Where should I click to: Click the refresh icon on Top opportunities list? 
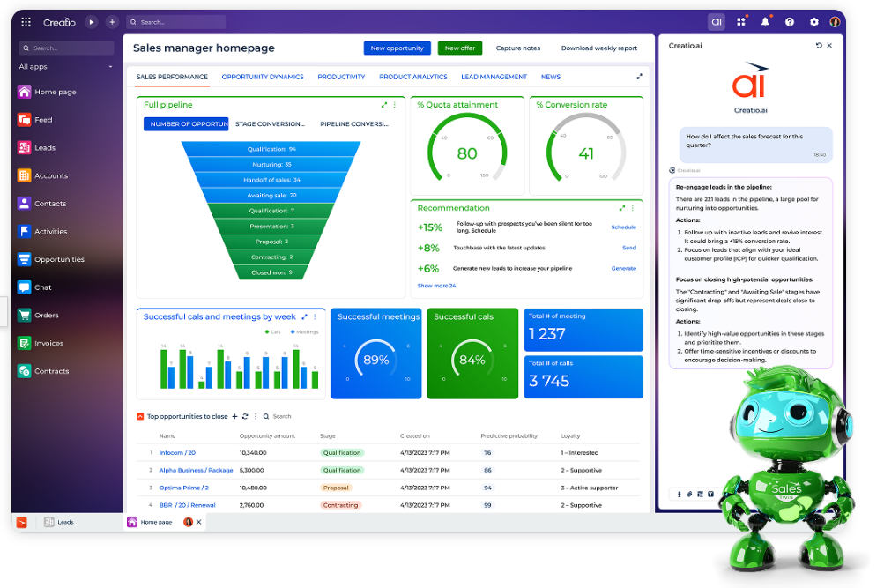pyautogui.click(x=245, y=416)
